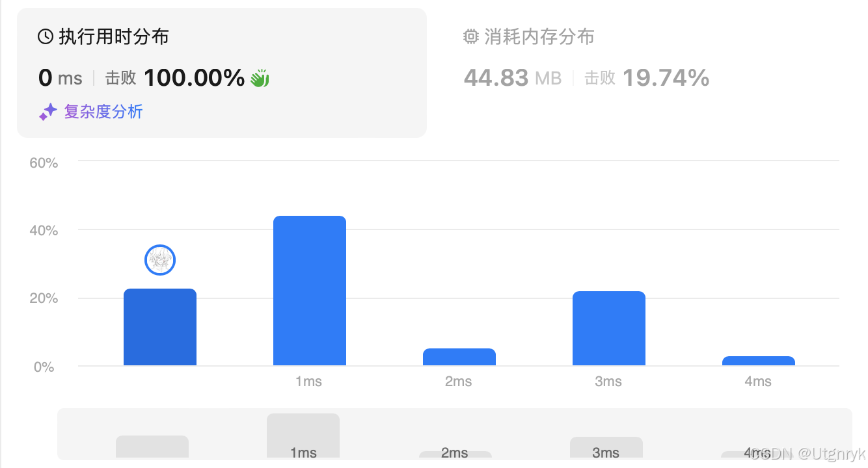Click the first gray bar in the range slider
868x468 pixels.
(x=152, y=447)
